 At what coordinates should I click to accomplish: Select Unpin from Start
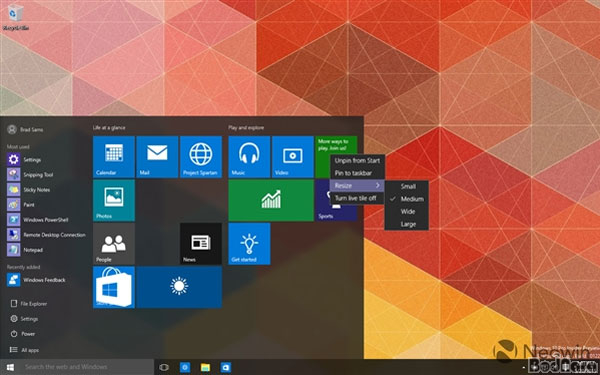[357, 161]
